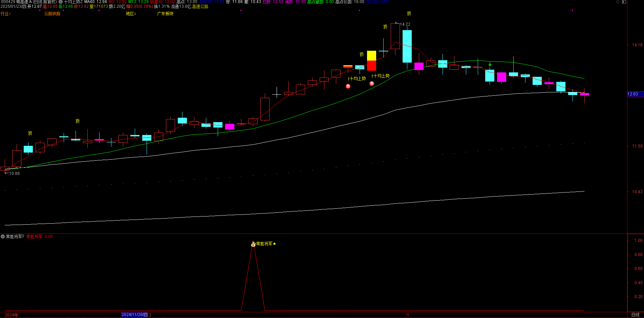Click the 常胜将军 signal label at the peak
644x318 pixels.
[264, 244]
